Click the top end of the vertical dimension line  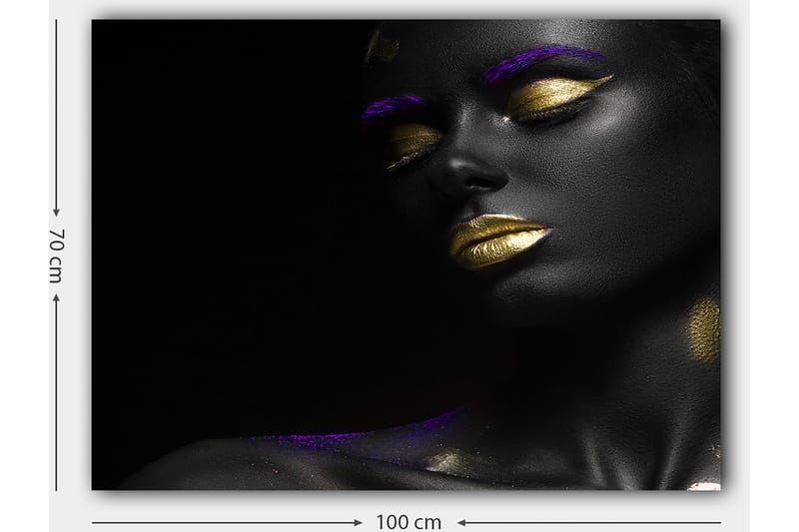56,22
